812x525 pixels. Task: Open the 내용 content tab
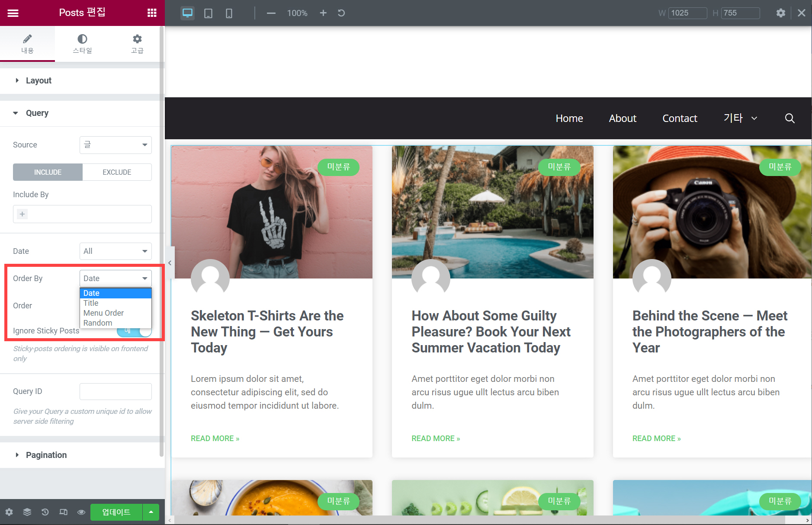coord(27,44)
